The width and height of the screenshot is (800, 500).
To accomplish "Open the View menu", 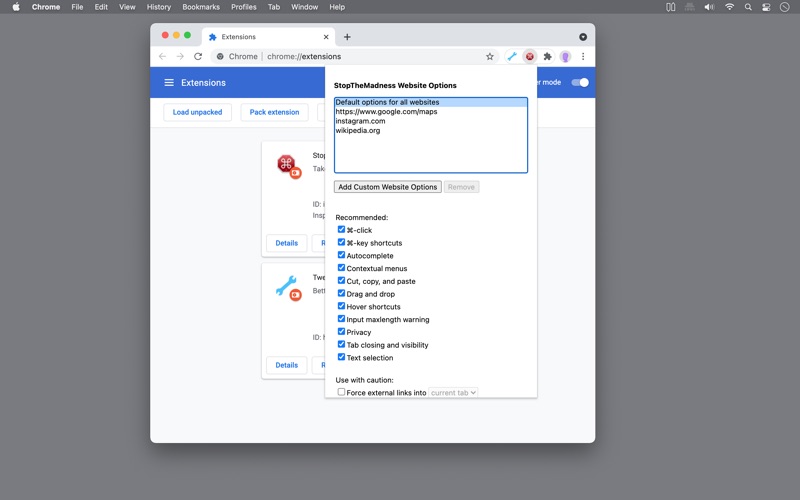I will coord(127,7).
